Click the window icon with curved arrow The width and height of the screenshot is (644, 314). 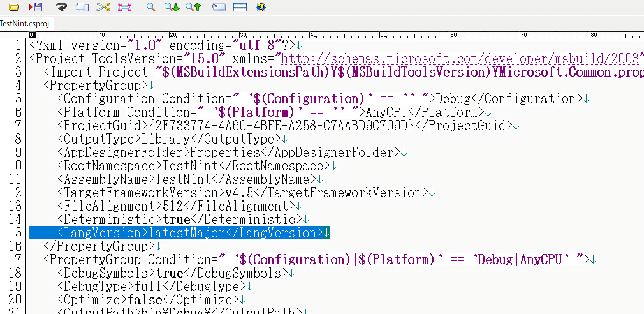[x=219, y=7]
